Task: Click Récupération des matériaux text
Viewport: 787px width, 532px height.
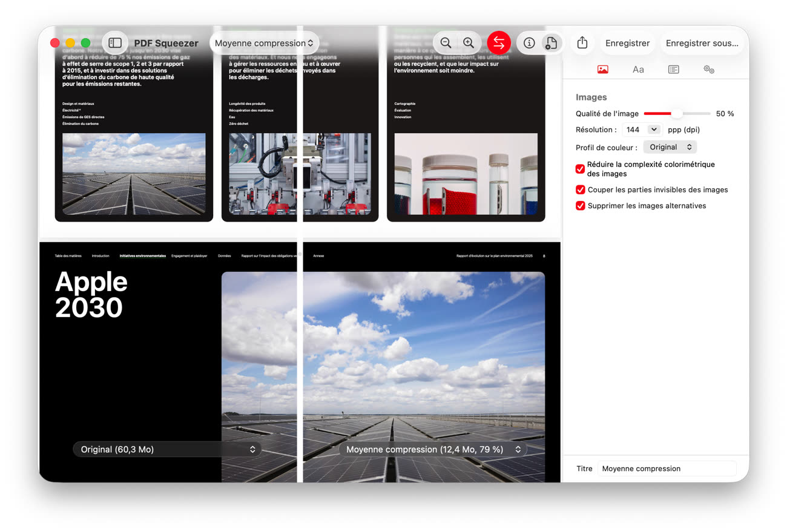Action: pos(251,111)
